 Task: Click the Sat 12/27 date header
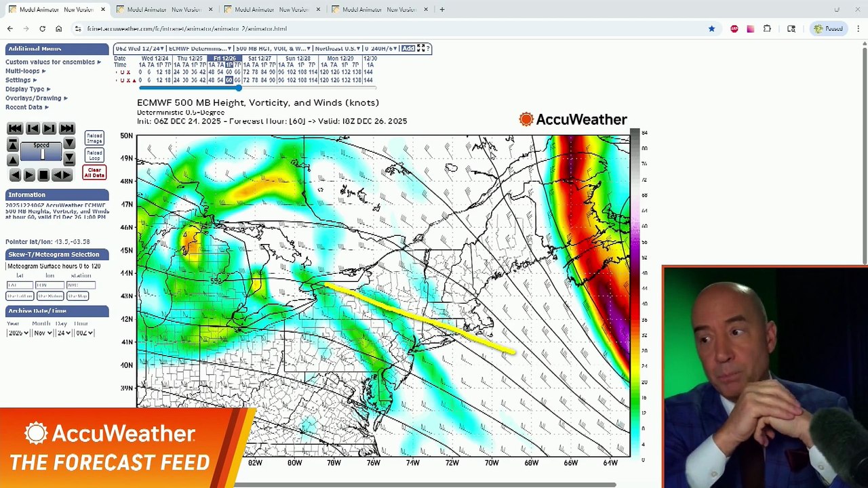[x=260, y=58]
